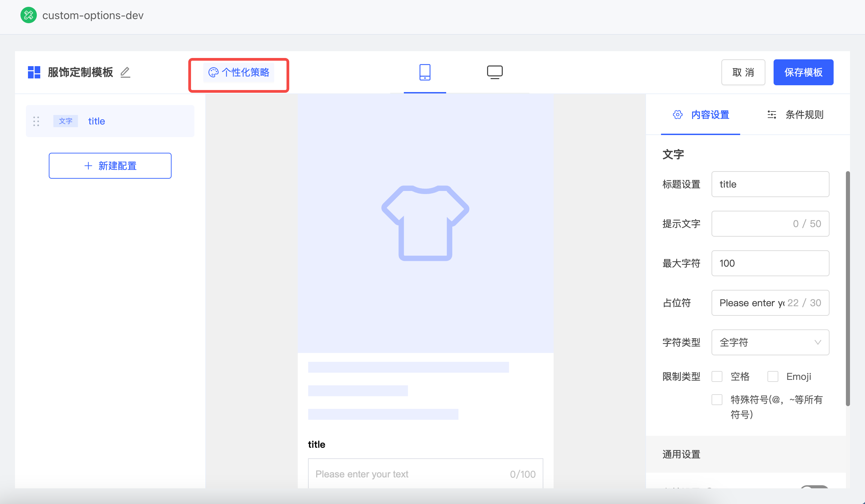The image size is (865, 504).
Task: Check the 特殊符号 restriction checkbox
Action: [x=717, y=400]
